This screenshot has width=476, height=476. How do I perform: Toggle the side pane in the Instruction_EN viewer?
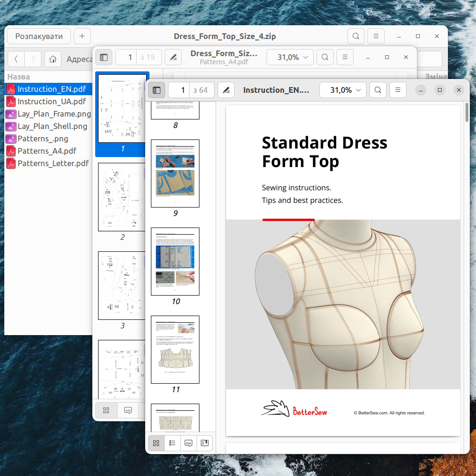coord(157,90)
